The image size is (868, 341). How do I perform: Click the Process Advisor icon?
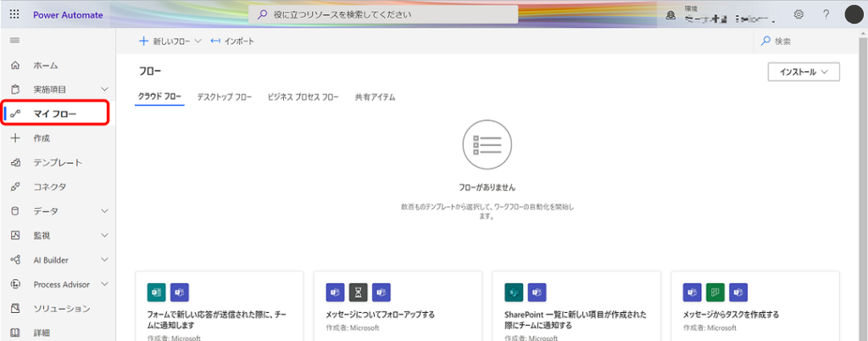(x=15, y=284)
